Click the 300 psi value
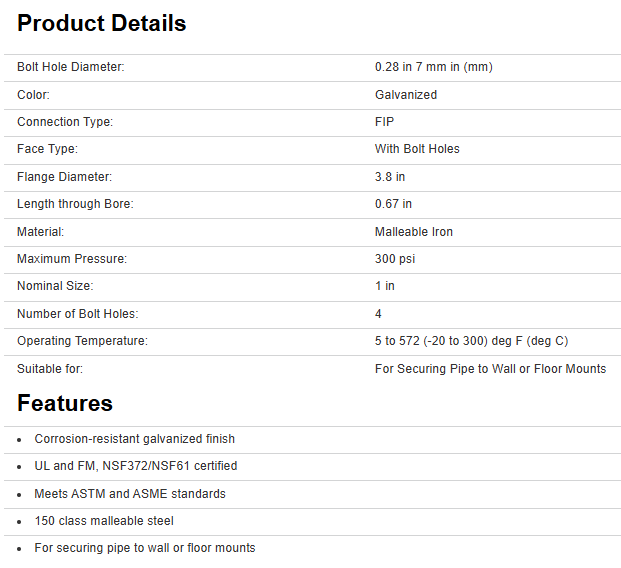Image resolution: width=621 pixels, height=568 pixels. pos(395,259)
